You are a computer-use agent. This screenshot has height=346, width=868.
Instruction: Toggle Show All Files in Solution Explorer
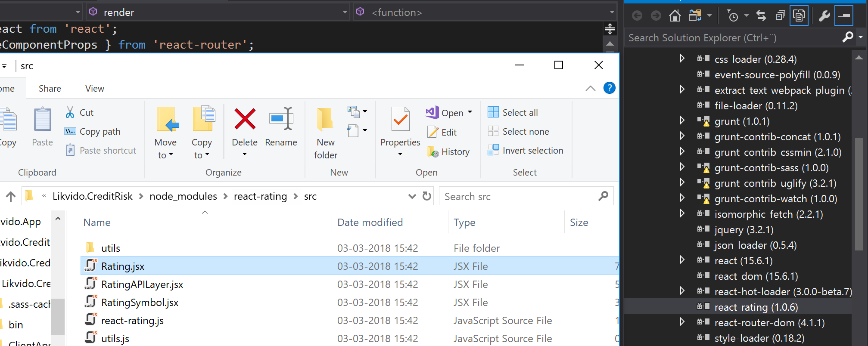click(x=799, y=16)
